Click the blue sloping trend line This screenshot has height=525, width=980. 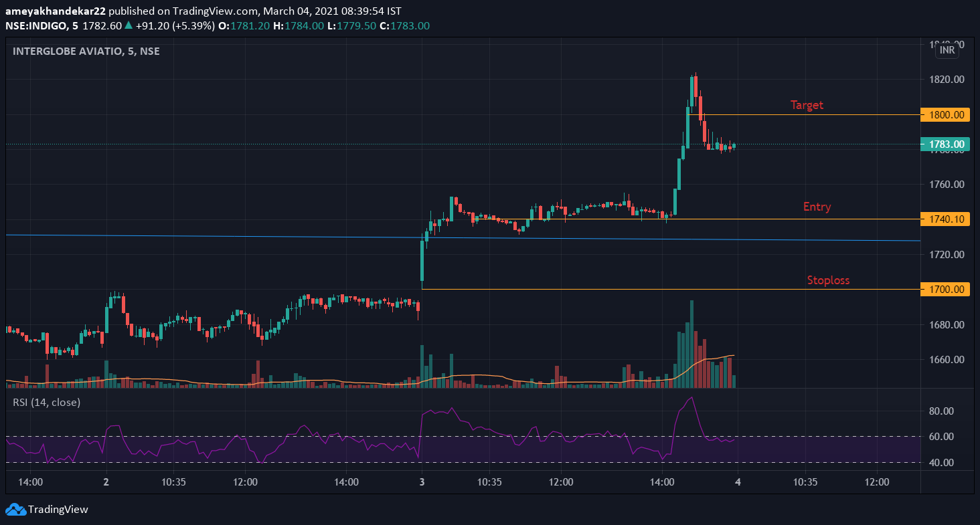point(463,237)
